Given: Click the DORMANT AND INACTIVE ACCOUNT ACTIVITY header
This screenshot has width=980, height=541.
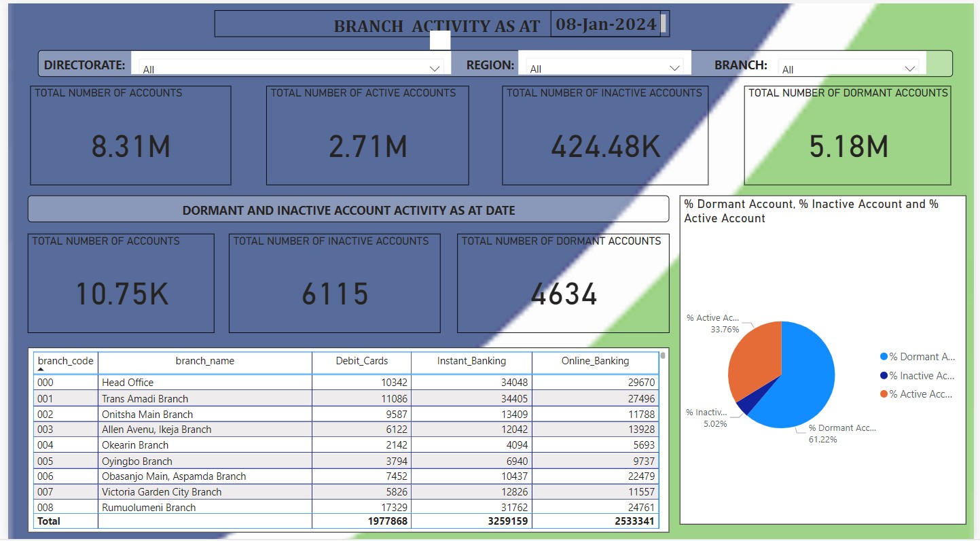Looking at the screenshot, I should pos(348,209).
